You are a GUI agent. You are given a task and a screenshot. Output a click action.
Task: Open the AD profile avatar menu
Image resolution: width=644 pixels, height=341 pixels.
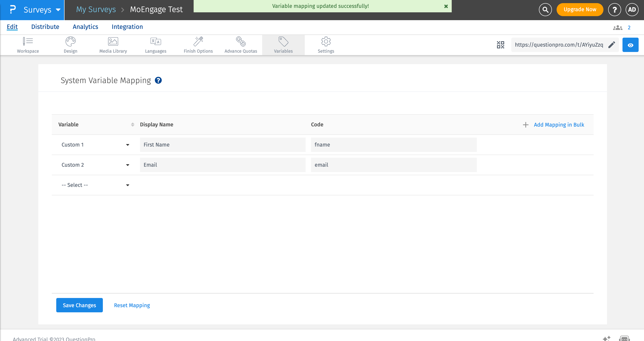coord(632,9)
